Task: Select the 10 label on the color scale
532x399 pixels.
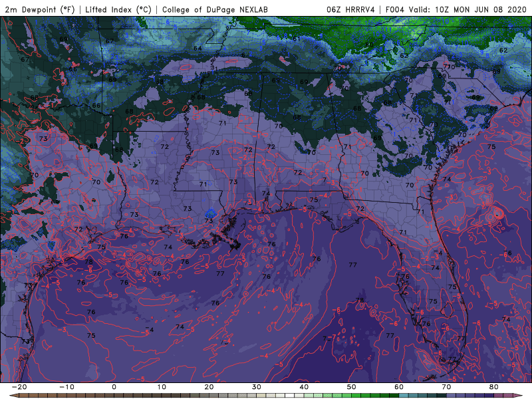Action: [x=162, y=387]
